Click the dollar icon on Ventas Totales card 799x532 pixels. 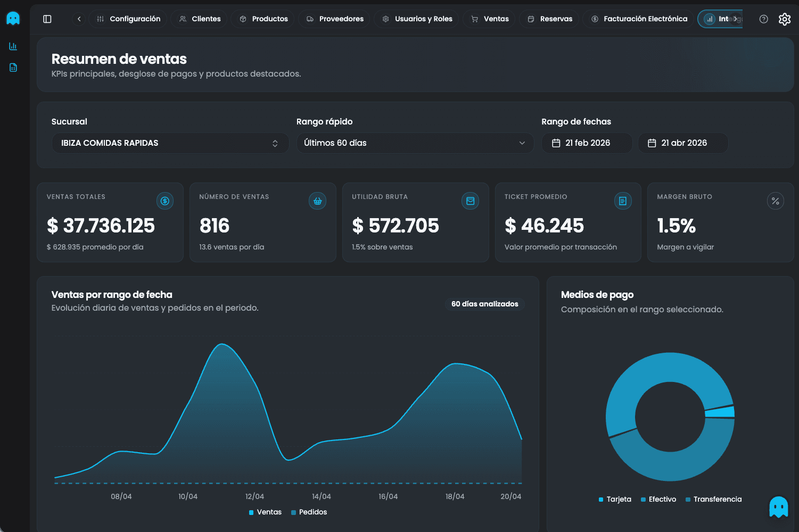[x=164, y=201]
